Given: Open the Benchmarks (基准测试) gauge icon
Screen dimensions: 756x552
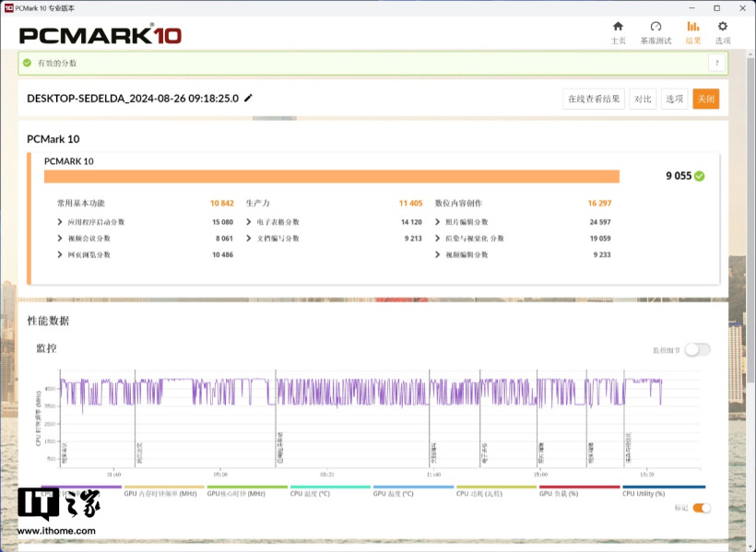Looking at the screenshot, I should (x=656, y=32).
